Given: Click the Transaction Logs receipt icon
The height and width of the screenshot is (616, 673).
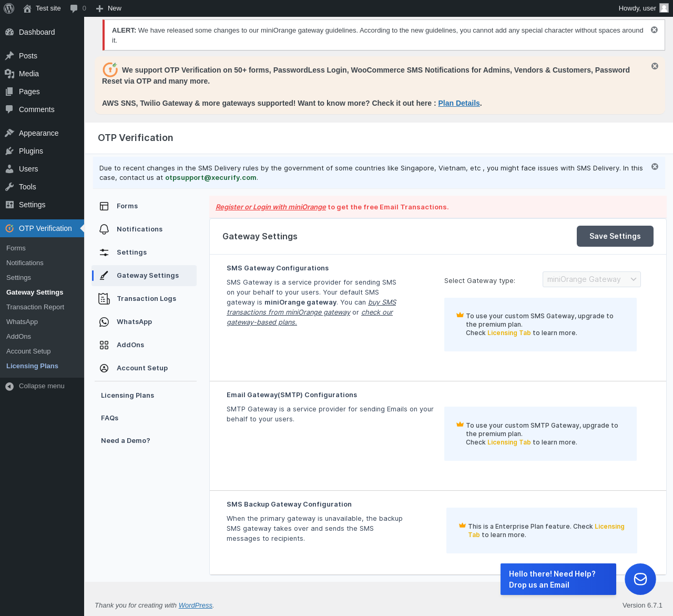Looking at the screenshot, I should [104, 299].
